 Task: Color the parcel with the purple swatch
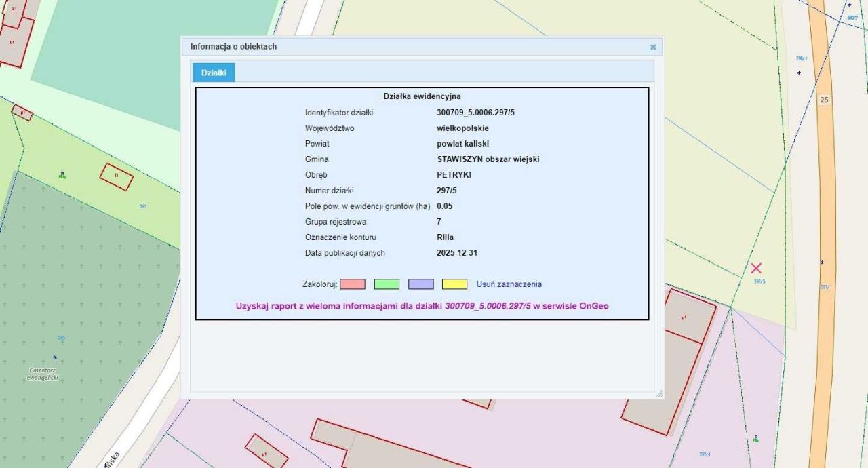click(x=420, y=284)
